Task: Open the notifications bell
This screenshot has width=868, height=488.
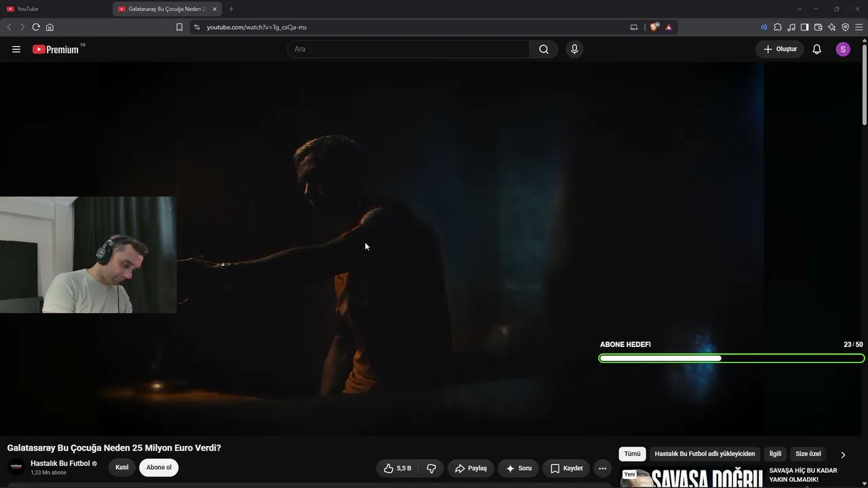Action: pos(817,49)
